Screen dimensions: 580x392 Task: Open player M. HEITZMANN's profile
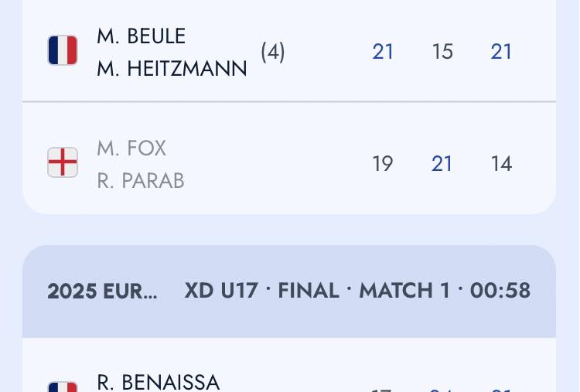(x=172, y=69)
